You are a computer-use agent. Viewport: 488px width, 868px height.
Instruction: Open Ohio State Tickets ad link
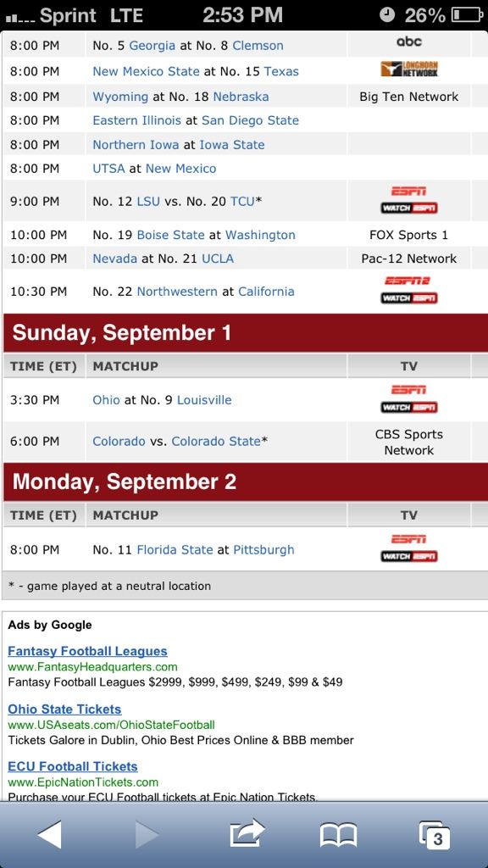point(64,709)
